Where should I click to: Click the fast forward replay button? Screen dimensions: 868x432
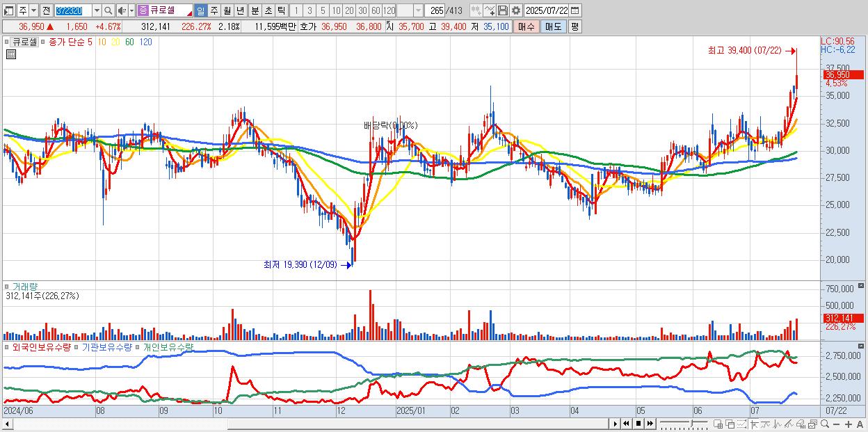[650, 424]
